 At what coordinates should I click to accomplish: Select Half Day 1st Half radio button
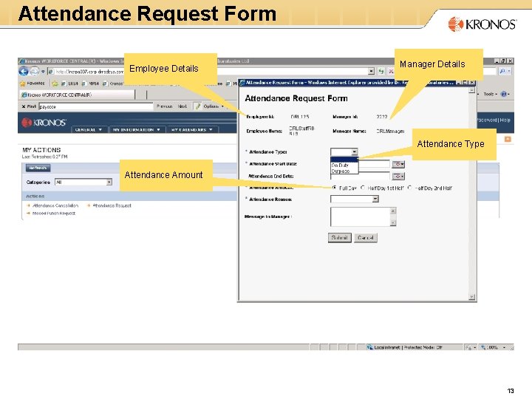pos(363,188)
